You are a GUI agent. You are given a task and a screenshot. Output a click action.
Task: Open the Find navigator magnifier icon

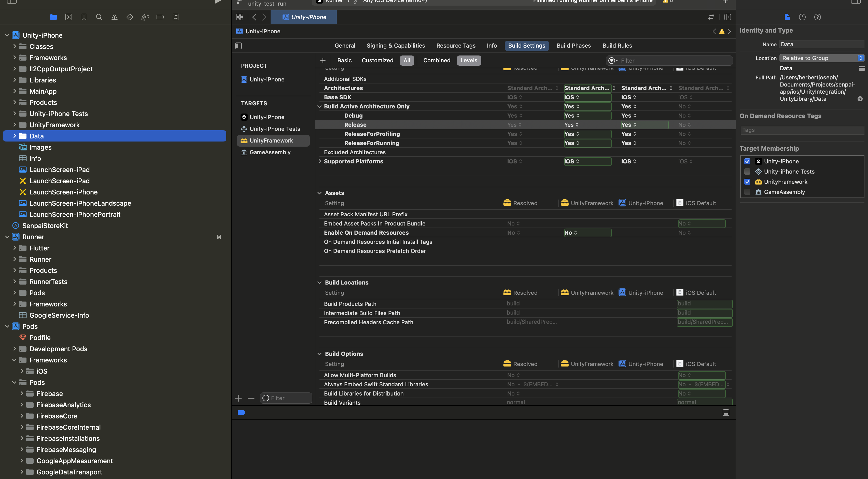pos(99,17)
